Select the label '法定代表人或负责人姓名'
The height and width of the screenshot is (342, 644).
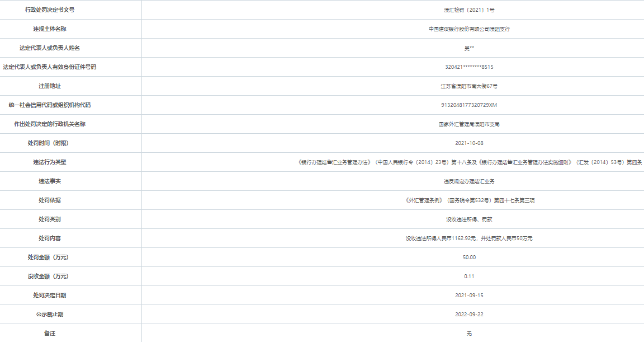(x=50, y=48)
